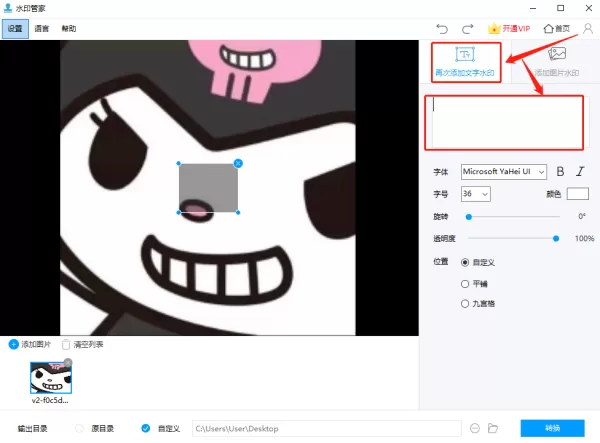
Task: Remove the thumbnail with gray X
Action: point(68,362)
